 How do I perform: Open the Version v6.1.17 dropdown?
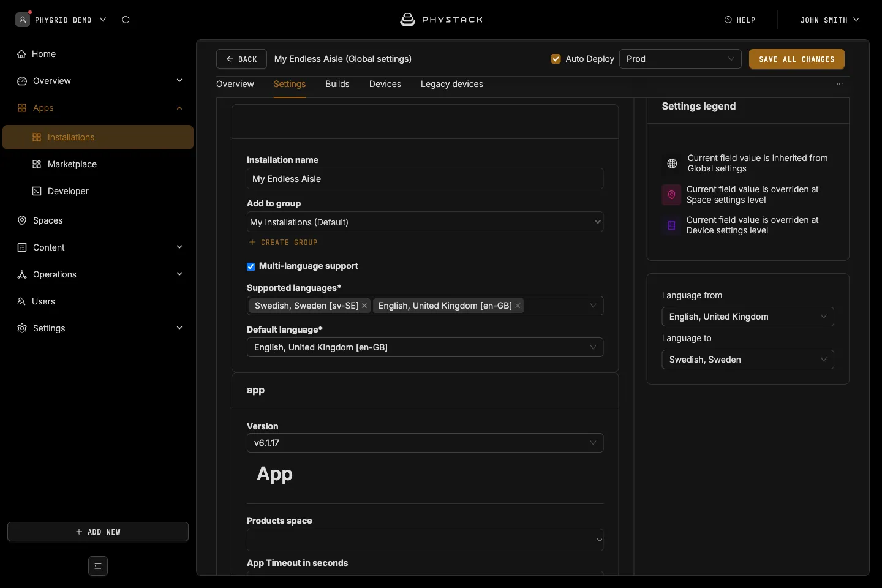[425, 443]
